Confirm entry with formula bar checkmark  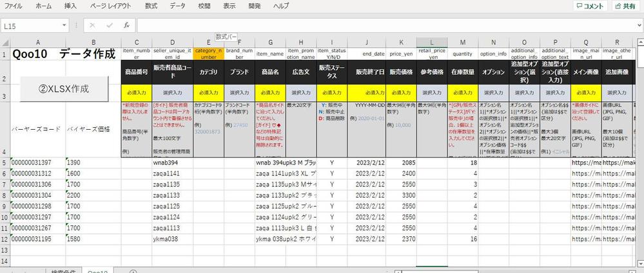[x=109, y=25]
